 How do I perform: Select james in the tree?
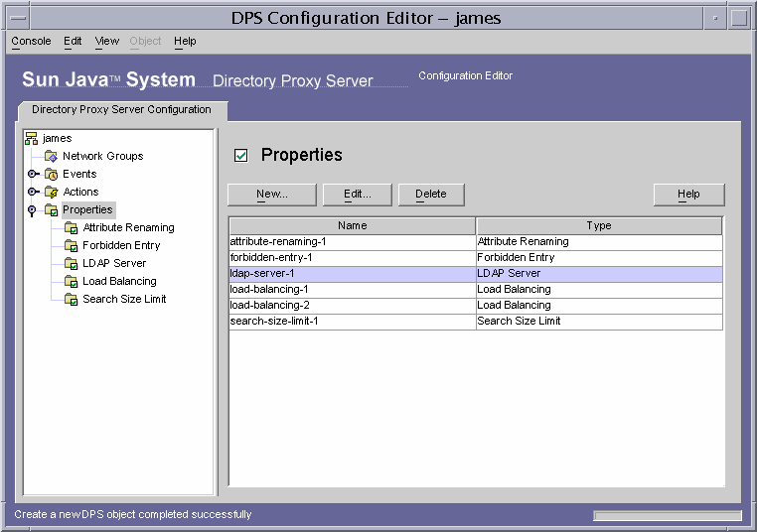coord(58,138)
